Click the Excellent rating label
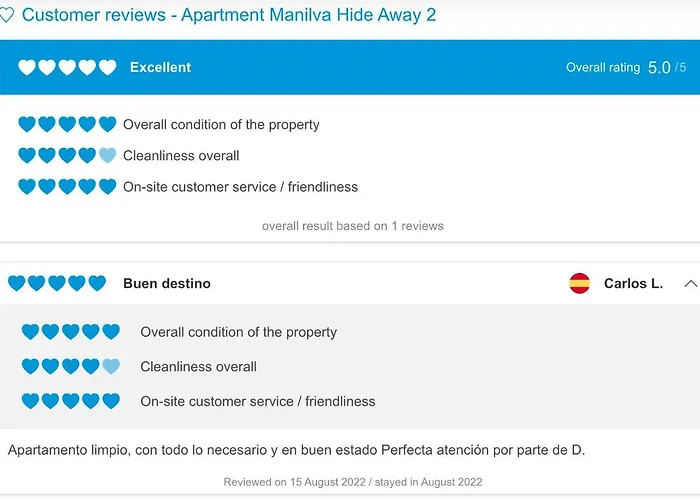Screen dimensions: 700x500 click(x=160, y=67)
